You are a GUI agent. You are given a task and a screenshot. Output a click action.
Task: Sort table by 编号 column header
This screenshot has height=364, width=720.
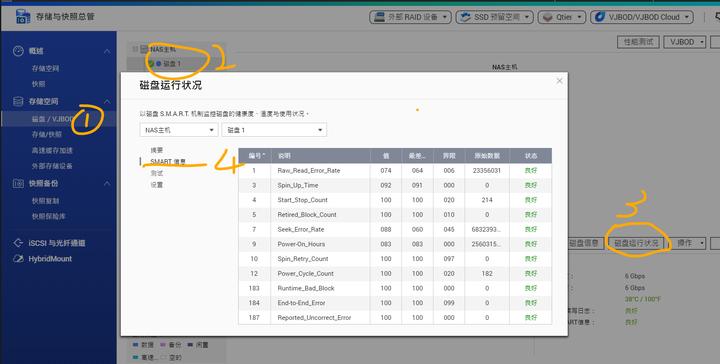point(255,156)
